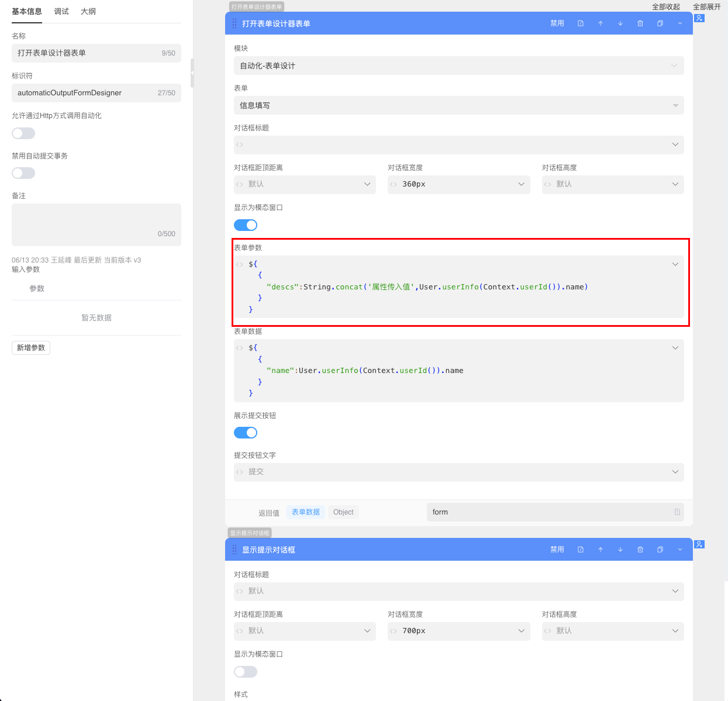Switch to the 大纲 tab
Image resolution: width=728 pixels, height=701 pixels.
pos(88,11)
